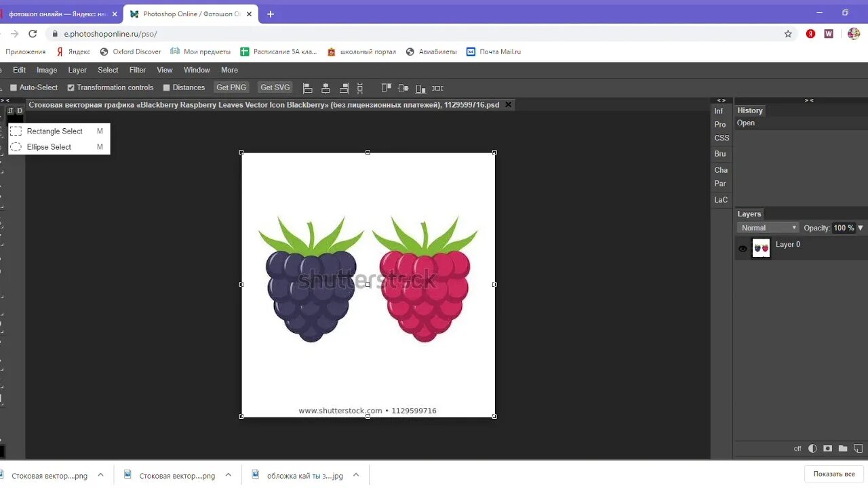The width and height of the screenshot is (868, 488).
Task: Open the More menu
Action: pos(229,70)
